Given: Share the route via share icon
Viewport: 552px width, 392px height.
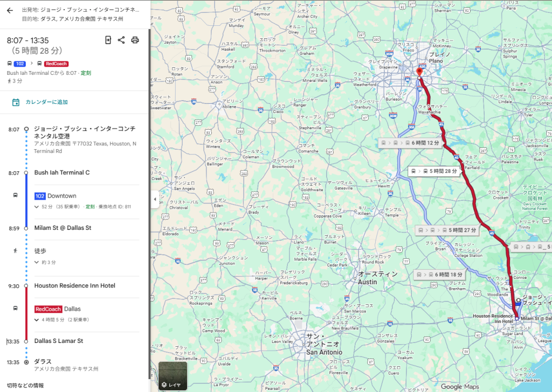Looking at the screenshot, I should coord(121,40).
